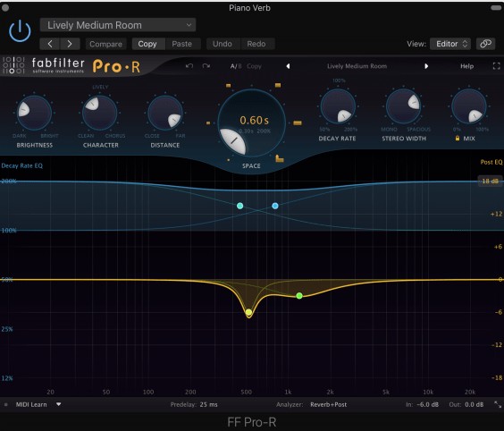Select the right blue Decay Rate EQ band

point(275,206)
